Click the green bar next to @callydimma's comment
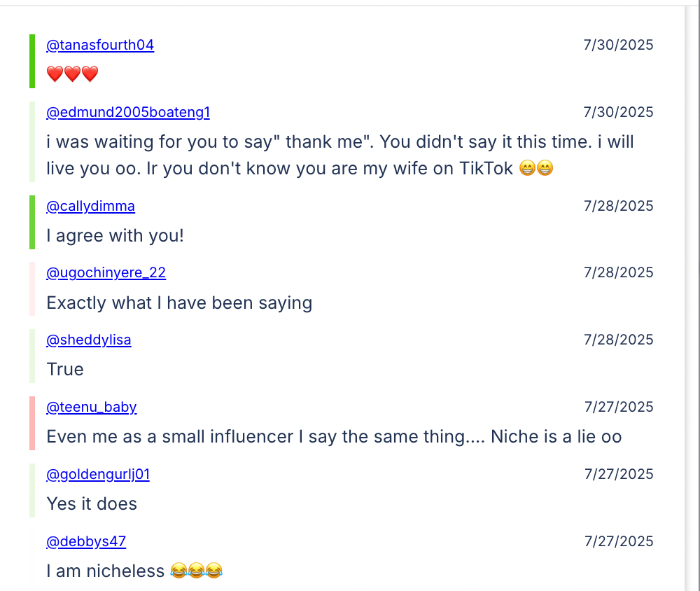Viewport: 700px width, 591px height. pyautogui.click(x=32, y=222)
